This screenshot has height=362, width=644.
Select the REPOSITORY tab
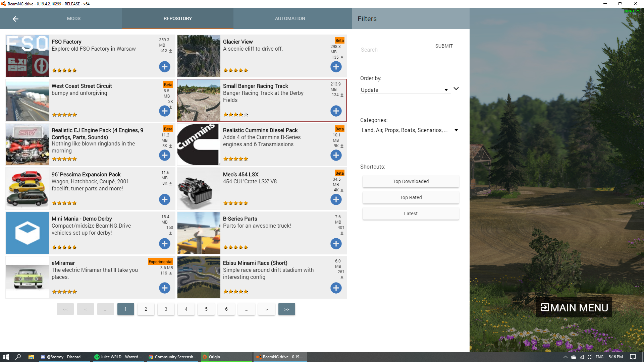(177, 18)
